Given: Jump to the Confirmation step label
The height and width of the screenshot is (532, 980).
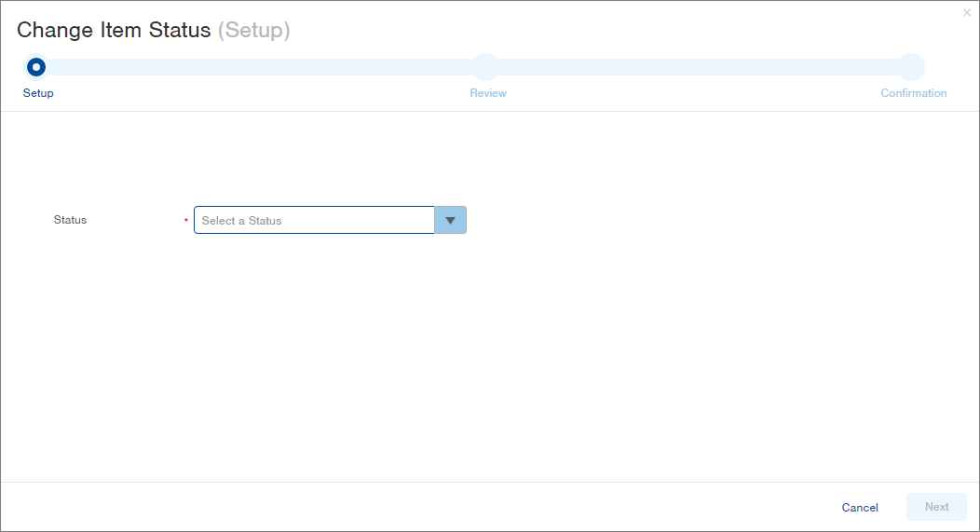Looking at the screenshot, I should pyautogui.click(x=913, y=93).
